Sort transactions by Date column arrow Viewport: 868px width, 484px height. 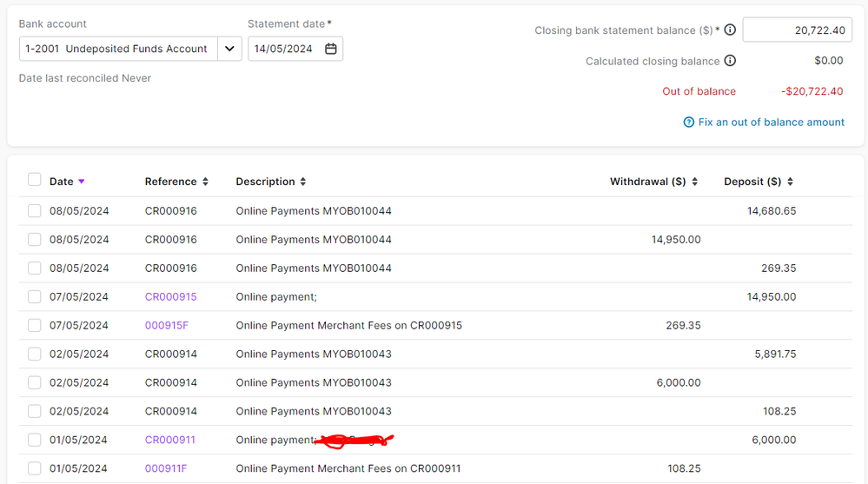82,182
